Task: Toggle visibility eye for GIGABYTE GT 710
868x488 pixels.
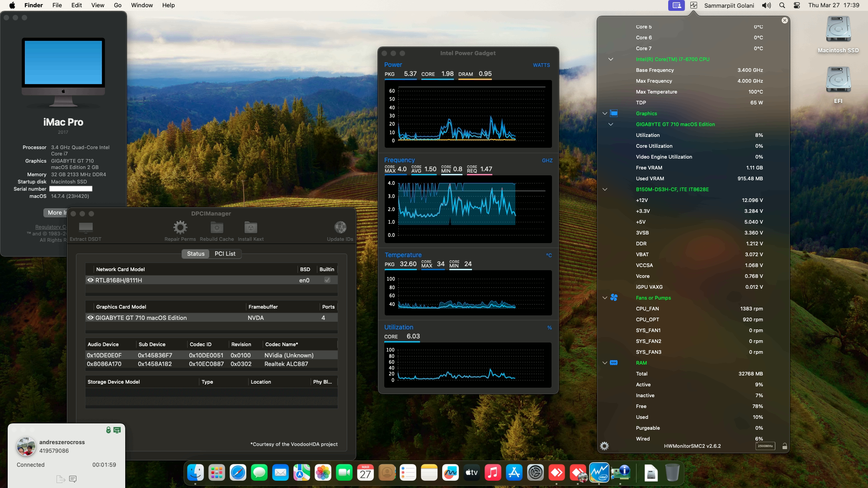Action: [90, 318]
